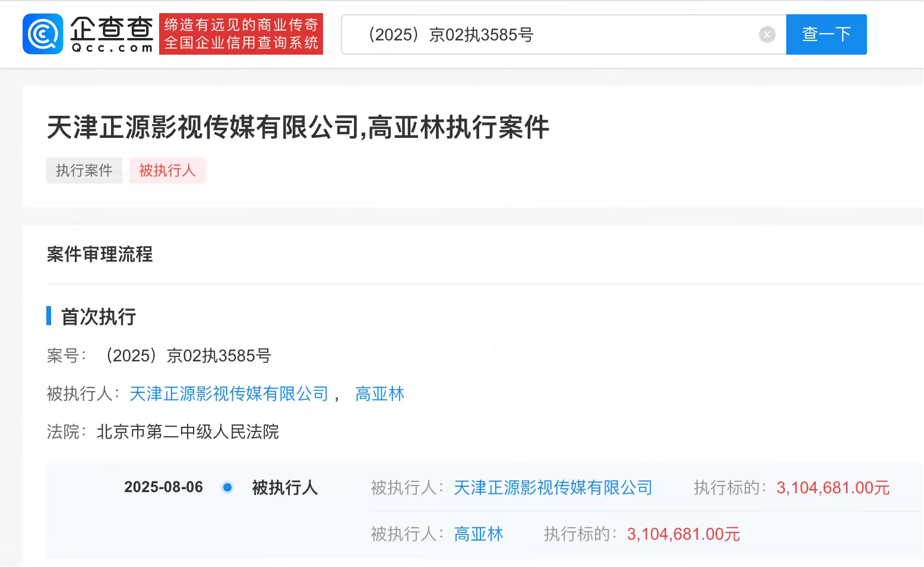
Task: Click the QCC circular brand mark
Action: pyautogui.click(x=42, y=33)
